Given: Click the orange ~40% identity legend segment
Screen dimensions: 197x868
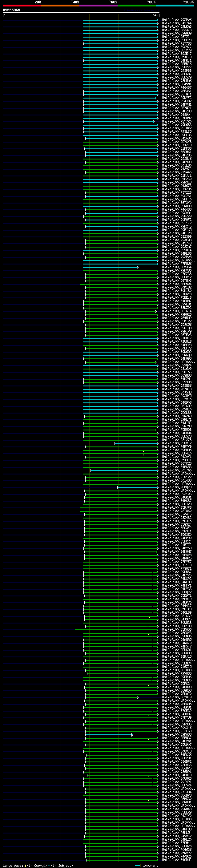Looking at the screenshot, I should pos(60,6).
